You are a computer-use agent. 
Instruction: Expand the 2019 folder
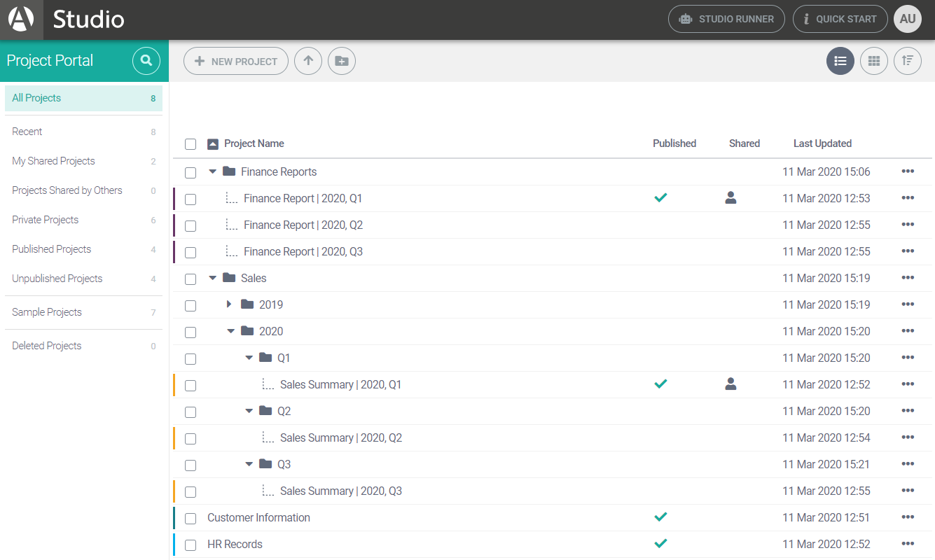pos(229,304)
